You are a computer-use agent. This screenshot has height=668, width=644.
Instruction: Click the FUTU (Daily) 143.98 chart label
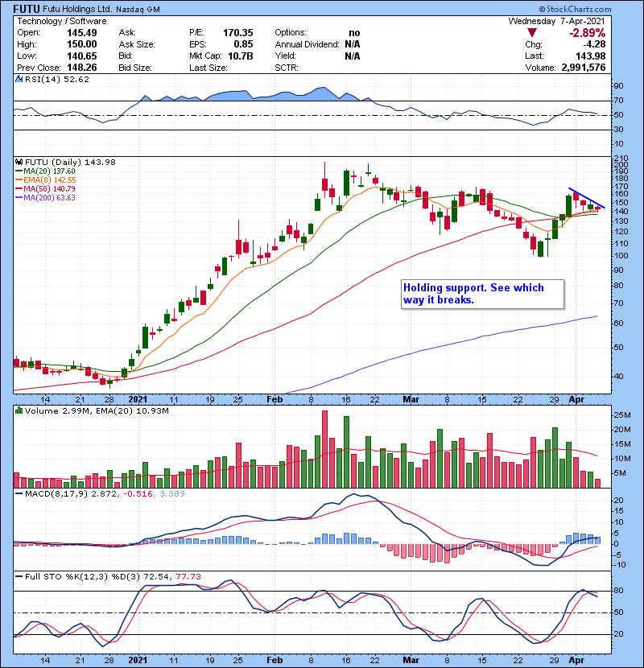70,163
